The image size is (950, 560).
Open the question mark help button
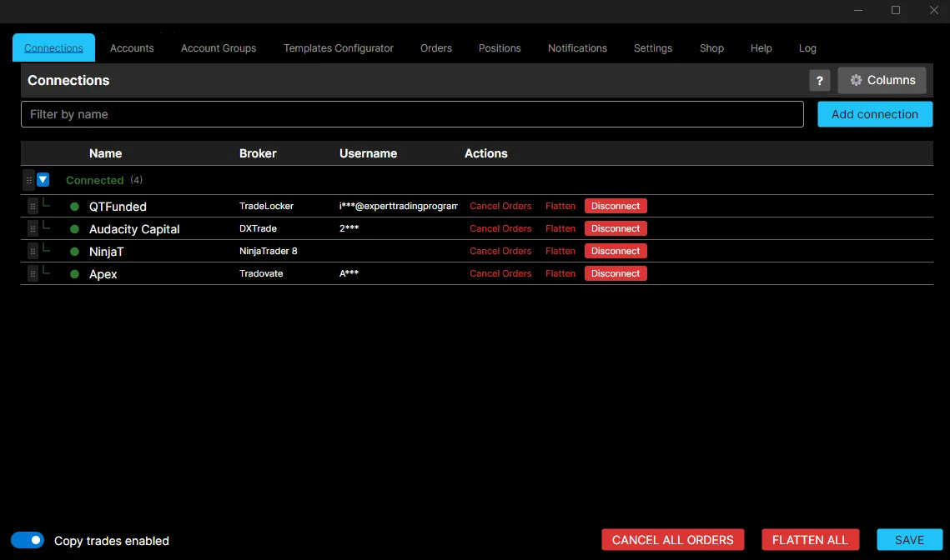coord(819,80)
